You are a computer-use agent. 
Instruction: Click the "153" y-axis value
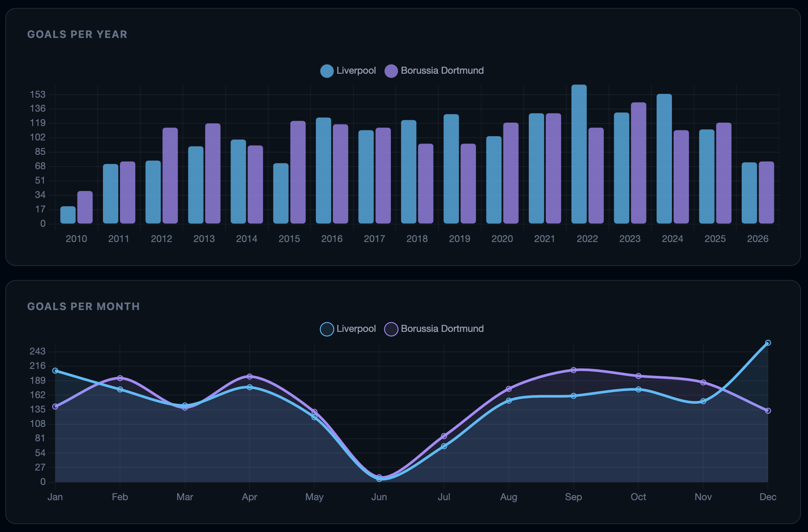(38, 95)
